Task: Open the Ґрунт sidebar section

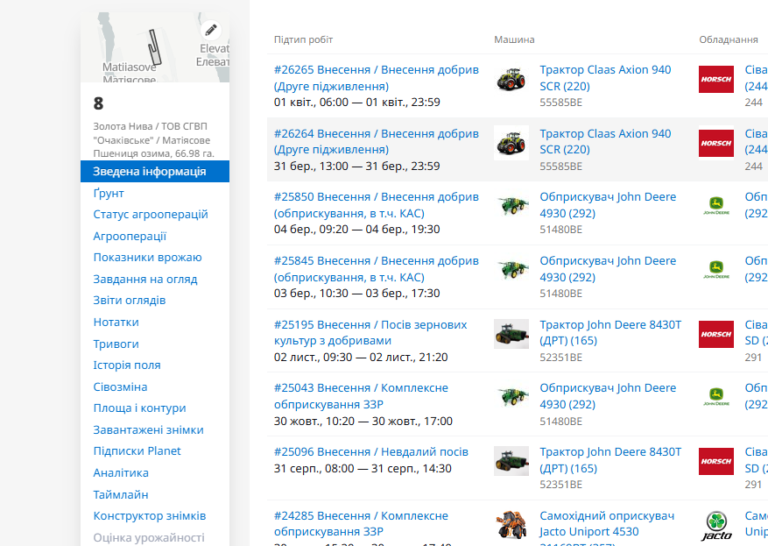Action: (x=109, y=193)
